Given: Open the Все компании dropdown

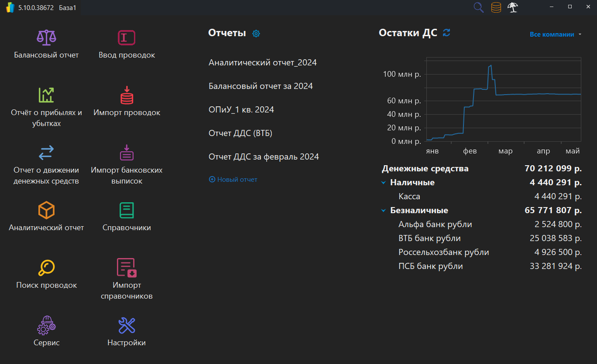Looking at the screenshot, I should pos(555,34).
